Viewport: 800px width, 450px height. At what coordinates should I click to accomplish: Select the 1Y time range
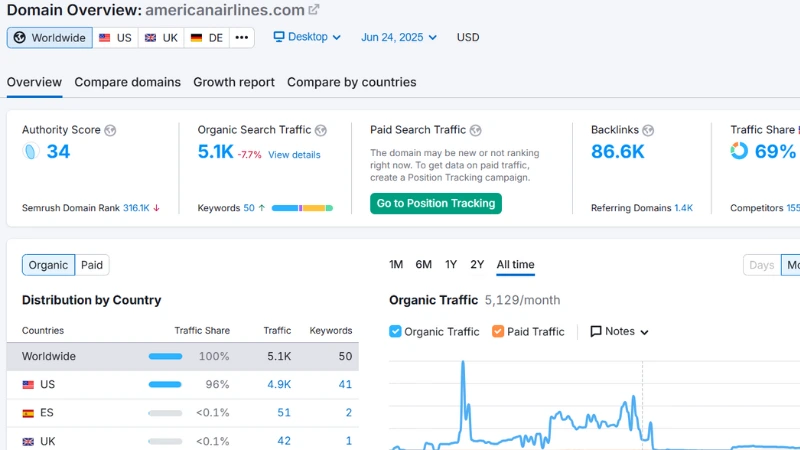click(x=451, y=264)
